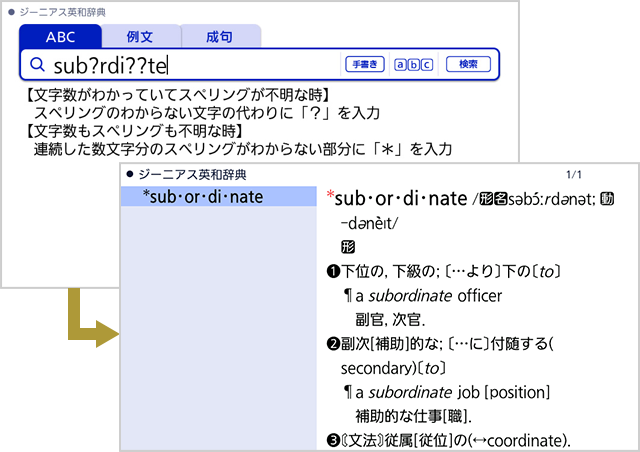Click the 'a subordinate officer' example sentence
Screen dimensions: 640x452
428,295
